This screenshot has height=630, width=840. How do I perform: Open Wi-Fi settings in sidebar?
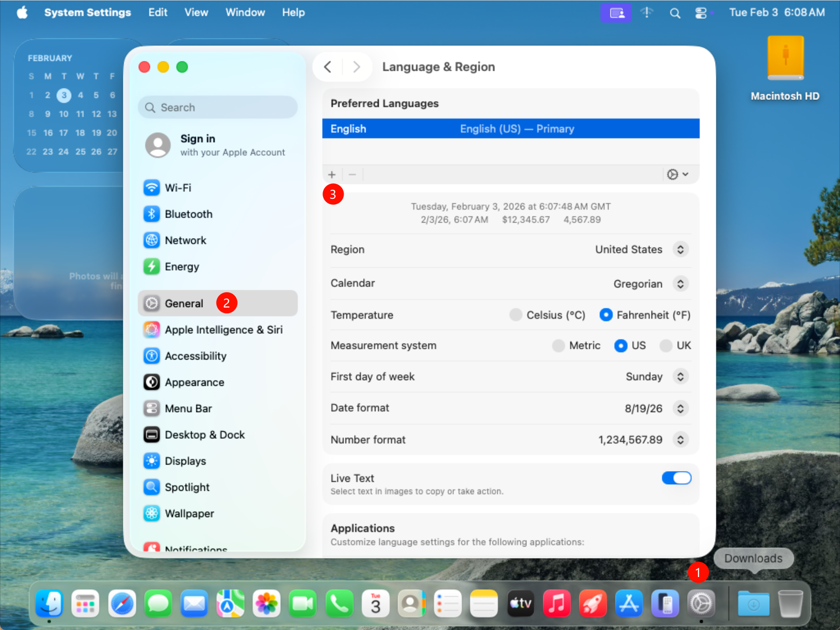pos(177,187)
